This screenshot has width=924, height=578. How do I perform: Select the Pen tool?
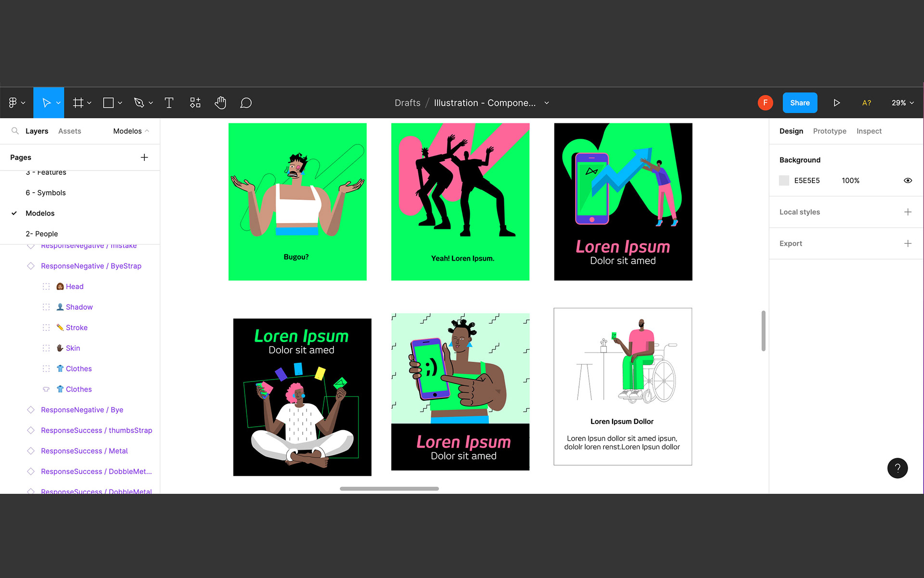[139, 103]
